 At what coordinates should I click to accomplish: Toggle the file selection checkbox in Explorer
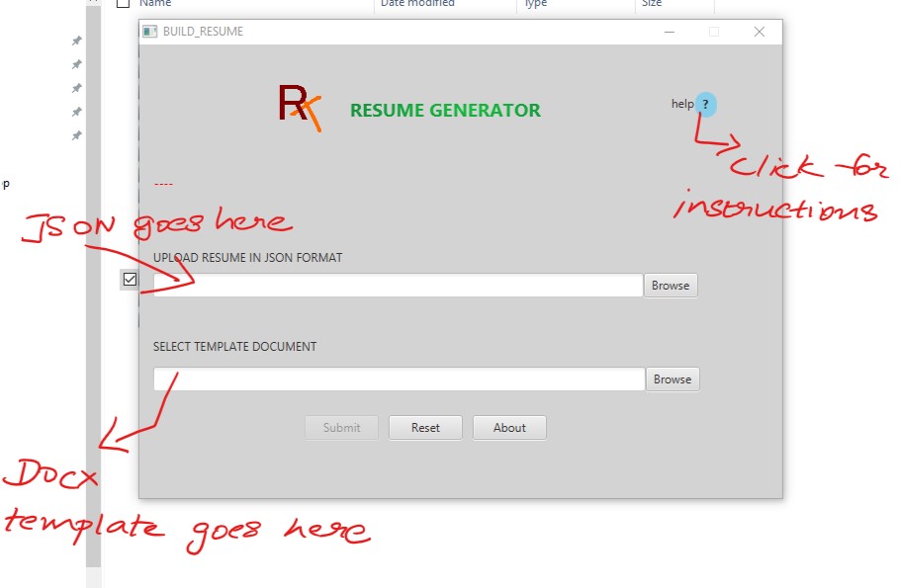tap(129, 279)
